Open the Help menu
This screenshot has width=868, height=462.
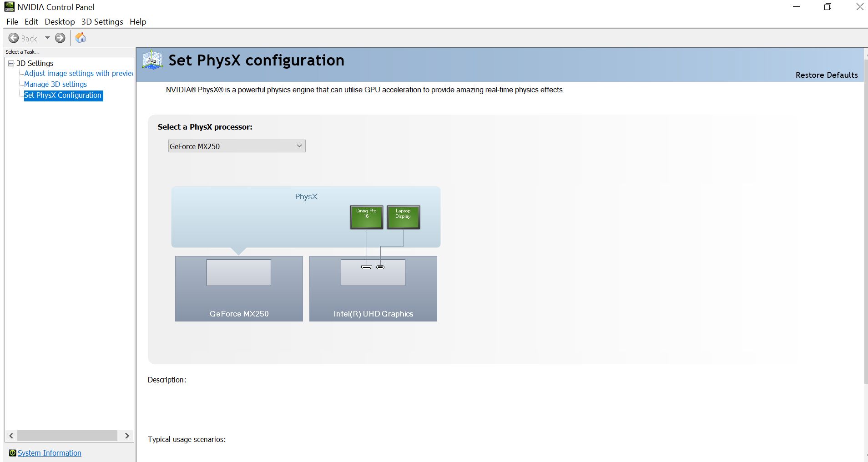[x=138, y=22]
